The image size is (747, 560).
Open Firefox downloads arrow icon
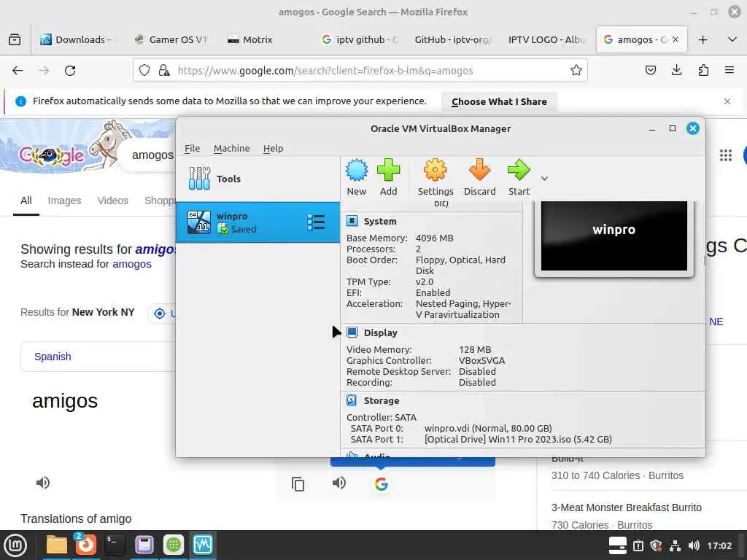tap(676, 71)
